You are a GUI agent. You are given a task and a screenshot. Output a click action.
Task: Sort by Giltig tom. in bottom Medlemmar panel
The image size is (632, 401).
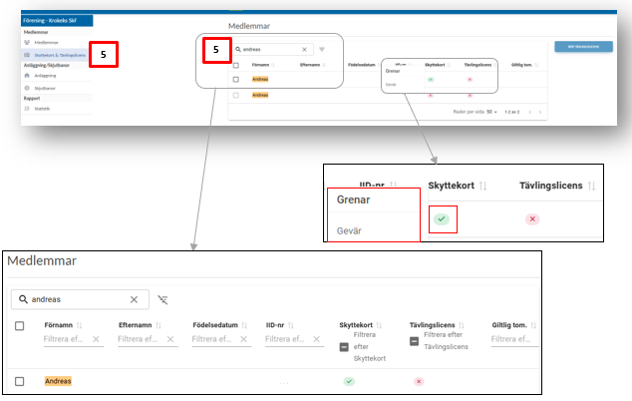pos(514,325)
